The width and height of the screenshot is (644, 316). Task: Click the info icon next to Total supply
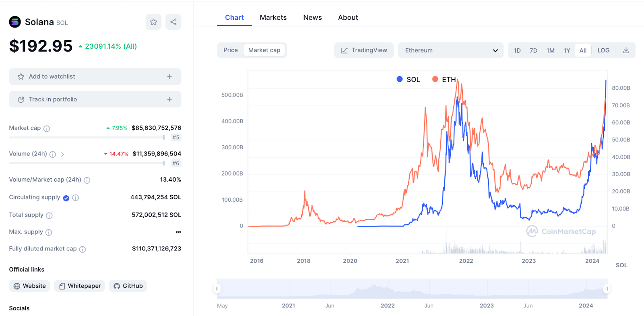point(49,215)
